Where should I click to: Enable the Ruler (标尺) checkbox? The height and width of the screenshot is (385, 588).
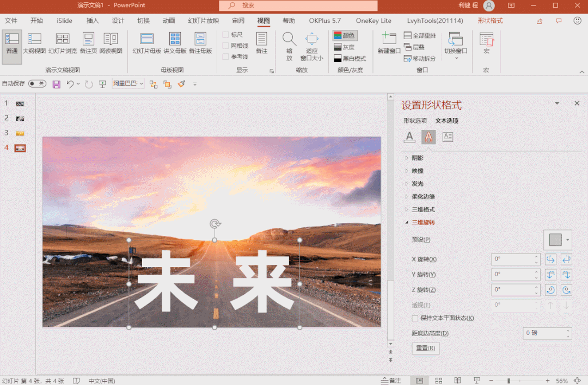(x=226, y=35)
